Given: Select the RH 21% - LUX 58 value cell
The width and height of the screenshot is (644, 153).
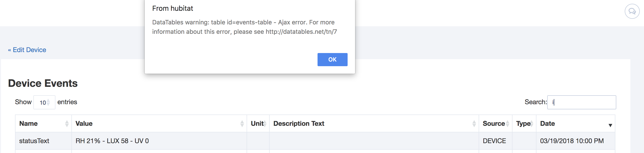Looking at the screenshot, I should tap(159, 141).
